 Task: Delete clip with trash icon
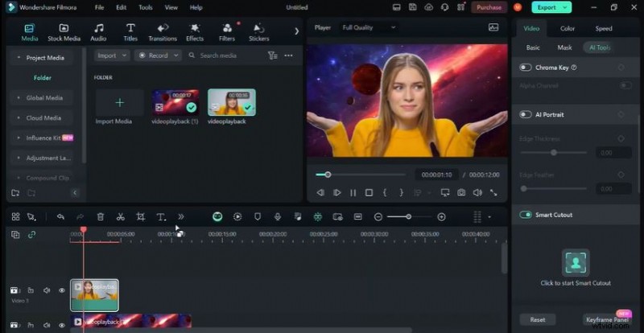click(100, 217)
